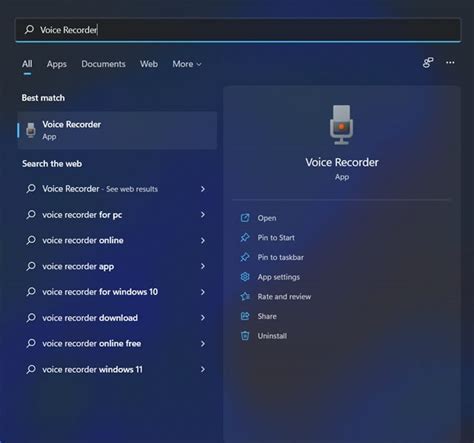The height and width of the screenshot is (443, 474).
Task: Click the Uninstall trash icon
Action: point(245,336)
